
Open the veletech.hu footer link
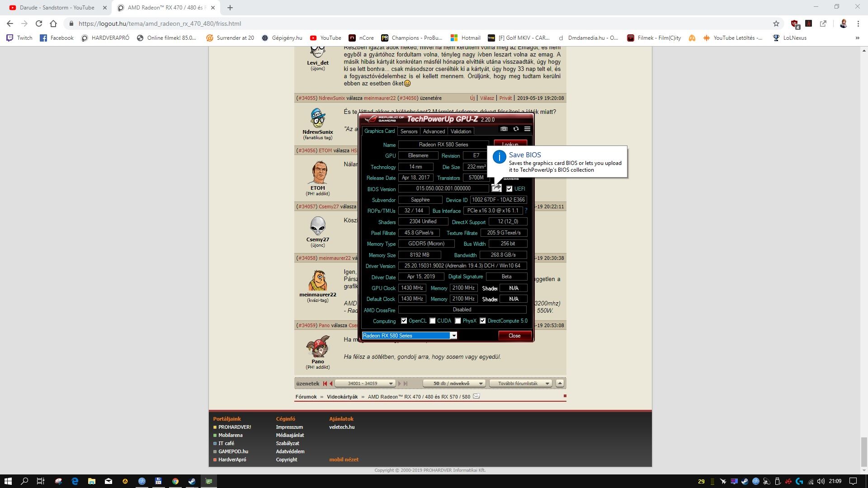(342, 427)
